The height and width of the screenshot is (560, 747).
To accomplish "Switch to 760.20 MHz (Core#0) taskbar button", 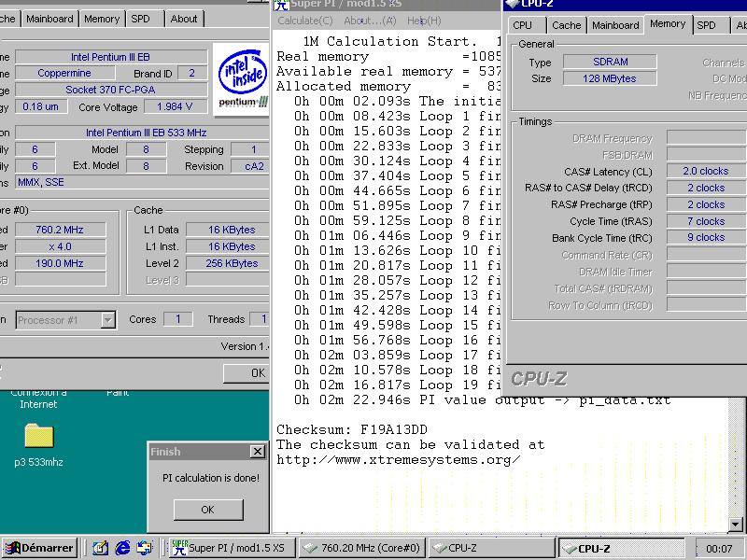I will (x=363, y=548).
